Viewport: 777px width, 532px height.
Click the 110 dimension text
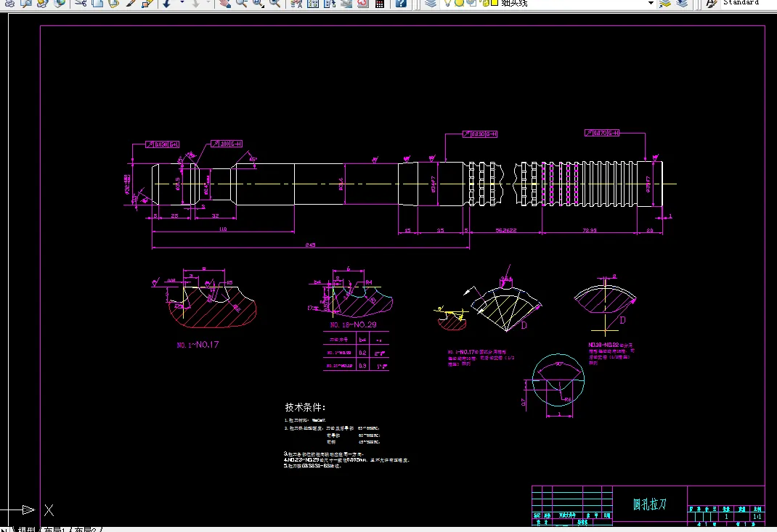222,229
